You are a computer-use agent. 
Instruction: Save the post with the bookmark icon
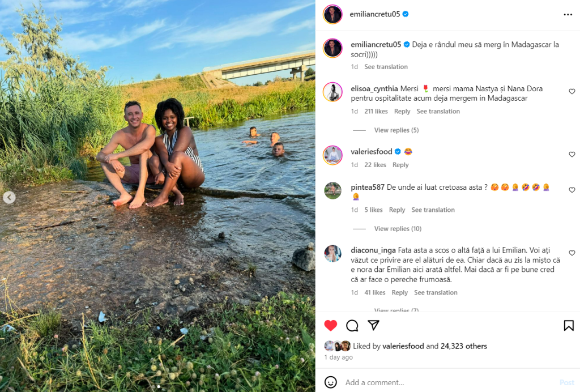click(569, 325)
